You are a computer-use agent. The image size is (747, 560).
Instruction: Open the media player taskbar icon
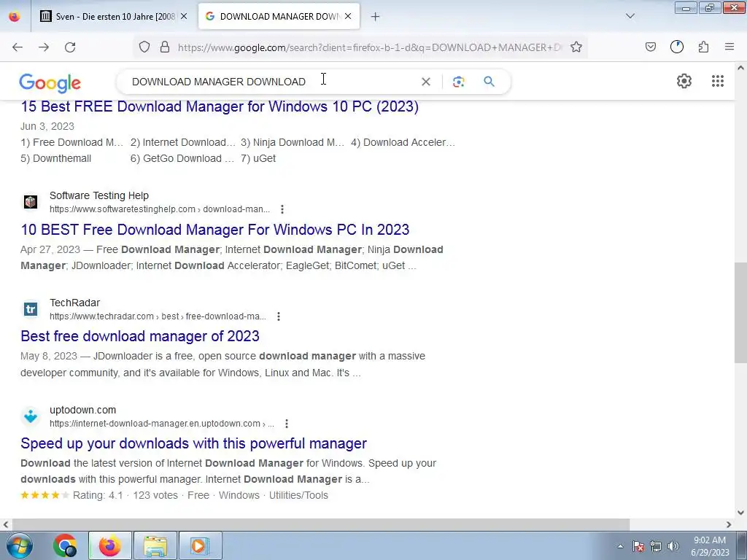point(200,545)
